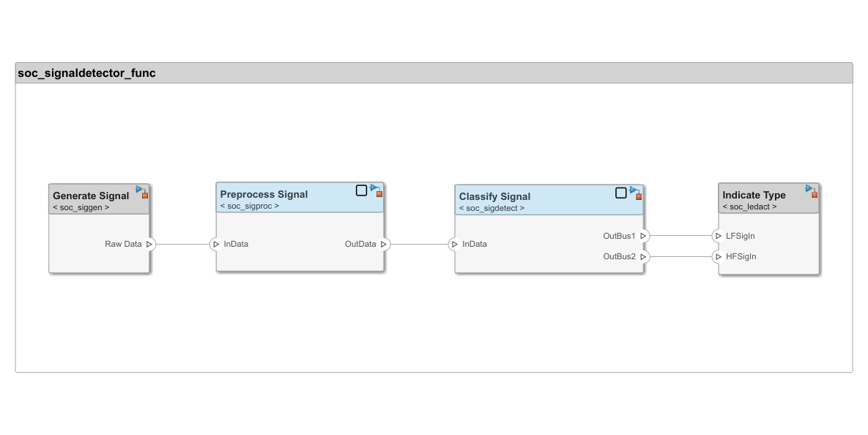The image size is (868, 435).
Task: Click the Simulink reference icon on Classify Signal
Action: click(635, 193)
